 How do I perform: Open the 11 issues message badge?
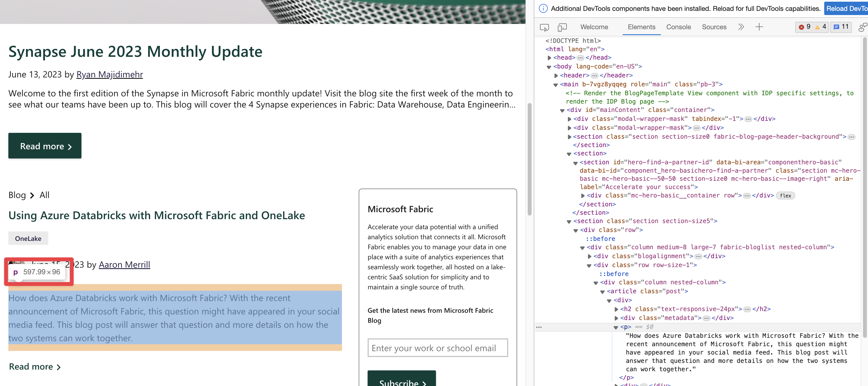[841, 27]
